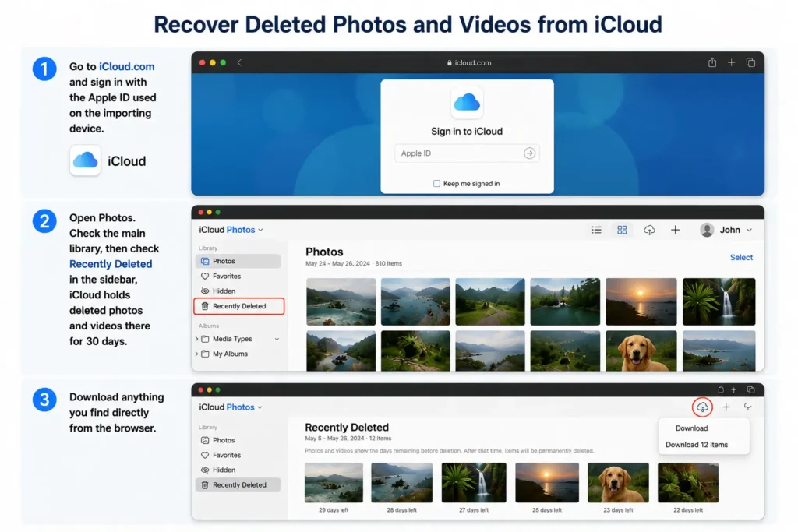Open the waterfall palm photo in Photos library

pos(719,301)
